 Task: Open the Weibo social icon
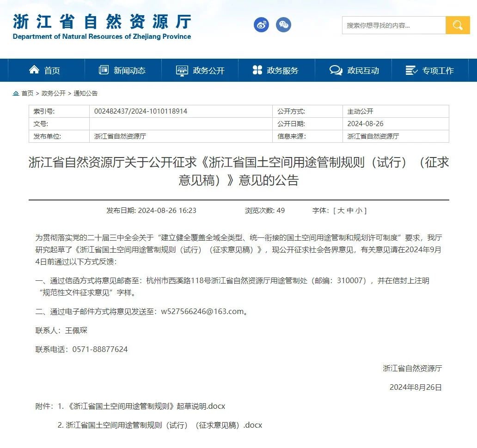pos(261,24)
